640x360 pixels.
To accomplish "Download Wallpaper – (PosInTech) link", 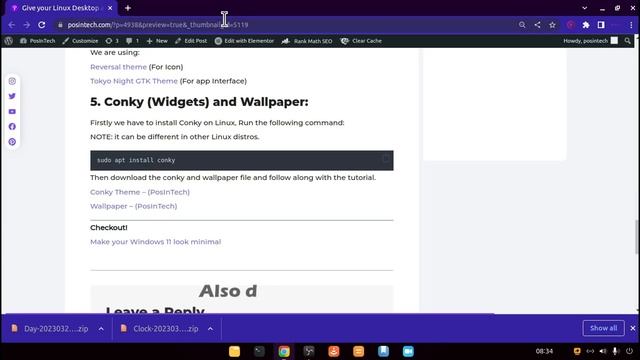I will pyautogui.click(x=133, y=206).
